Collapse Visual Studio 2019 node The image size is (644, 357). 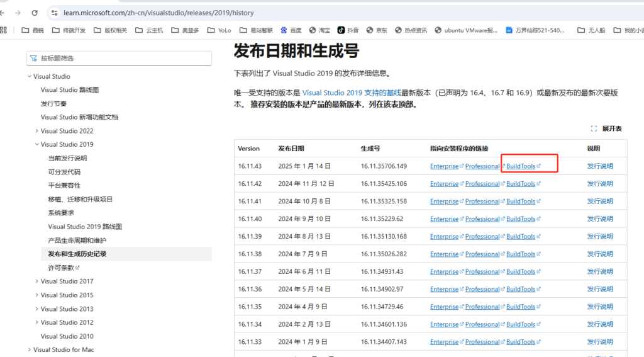tap(36, 144)
